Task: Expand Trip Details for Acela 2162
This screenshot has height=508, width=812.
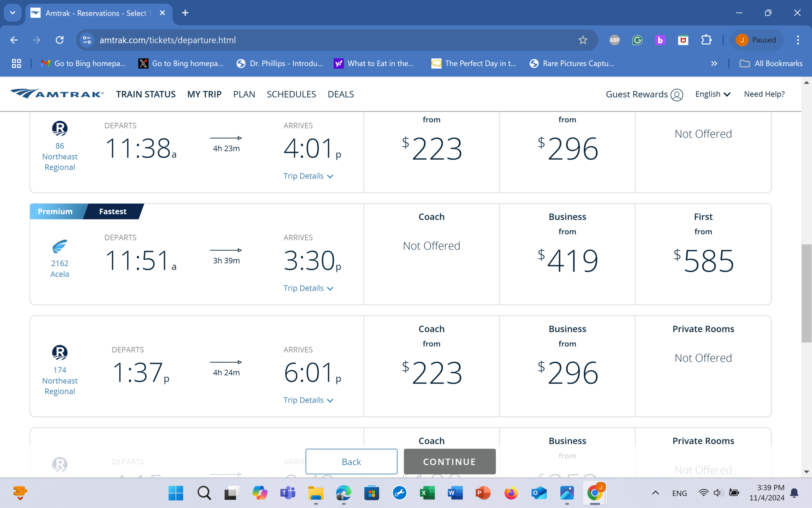Action: [x=308, y=288]
